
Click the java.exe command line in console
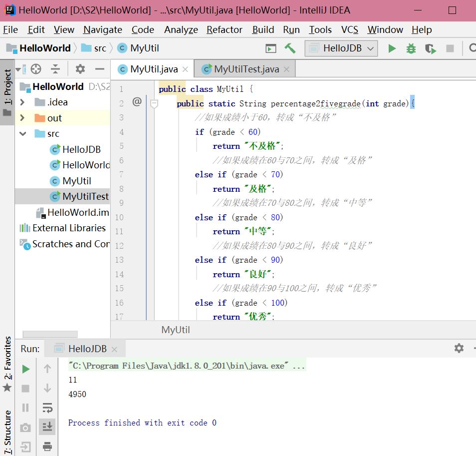click(x=187, y=366)
